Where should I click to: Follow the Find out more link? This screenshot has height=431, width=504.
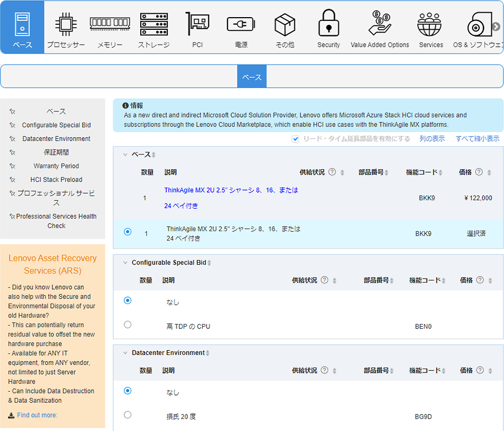pyautogui.click(x=37, y=415)
